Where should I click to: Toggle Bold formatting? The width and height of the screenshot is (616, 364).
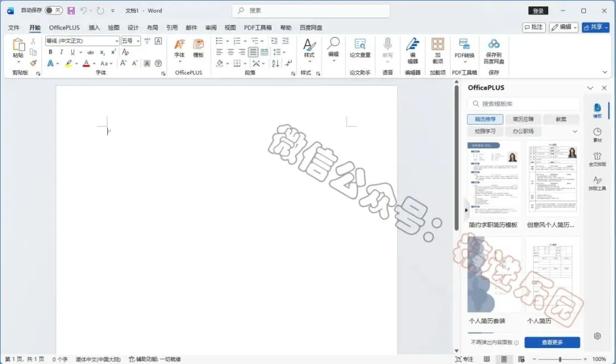click(x=50, y=52)
